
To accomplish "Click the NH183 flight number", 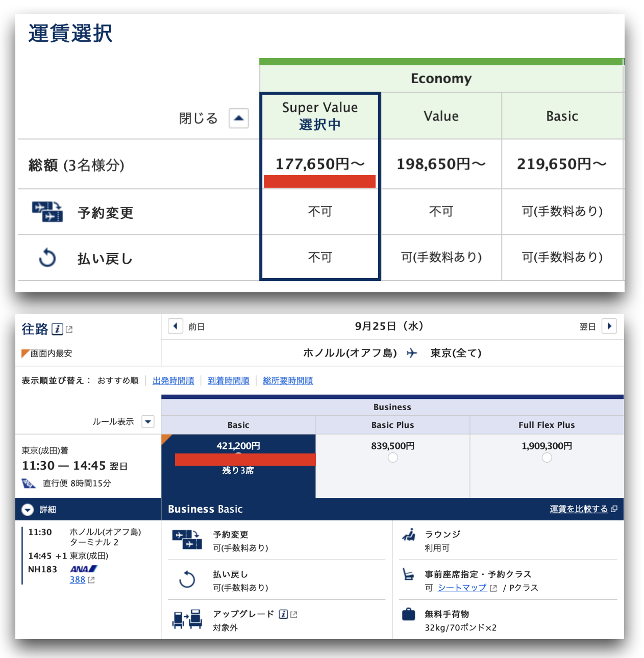I will click(x=42, y=569).
